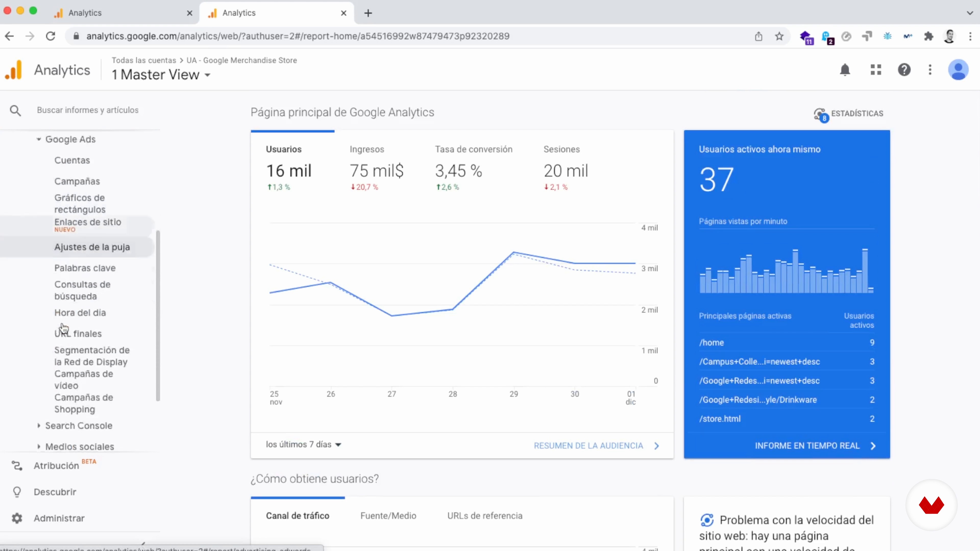Select the Sesiones metric tab
The width and height of the screenshot is (980, 551).
[x=566, y=170]
